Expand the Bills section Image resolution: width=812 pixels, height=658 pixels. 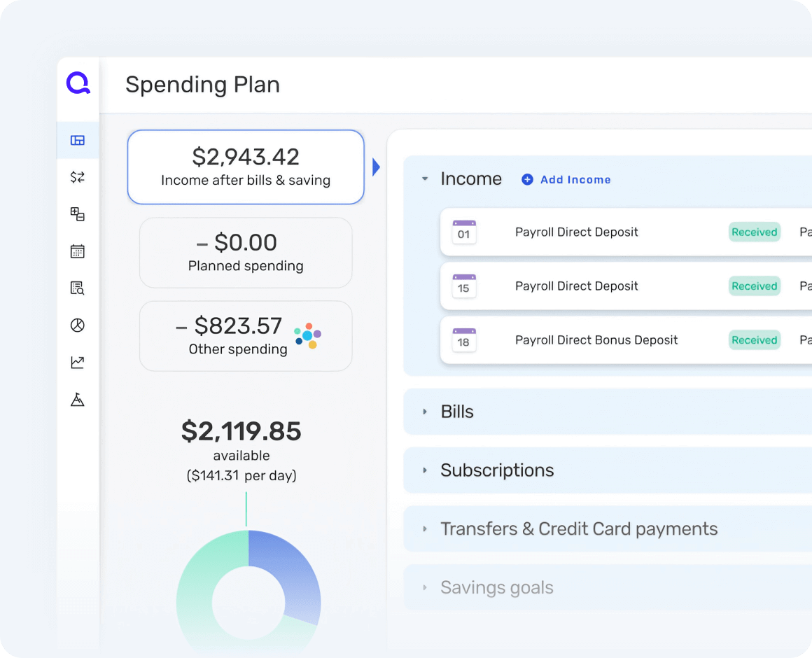[425, 412]
